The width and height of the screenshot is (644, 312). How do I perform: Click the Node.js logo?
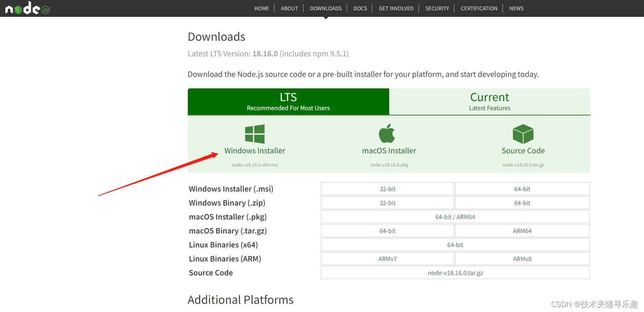pyautogui.click(x=28, y=8)
